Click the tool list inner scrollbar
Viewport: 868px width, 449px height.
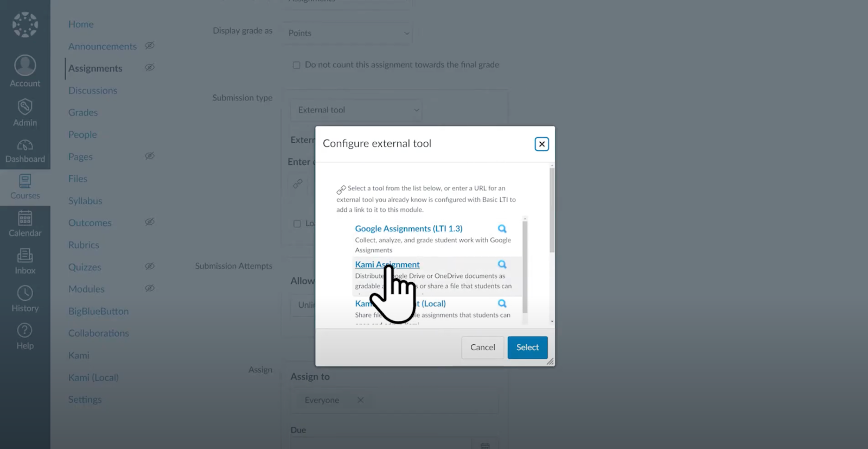525,266
